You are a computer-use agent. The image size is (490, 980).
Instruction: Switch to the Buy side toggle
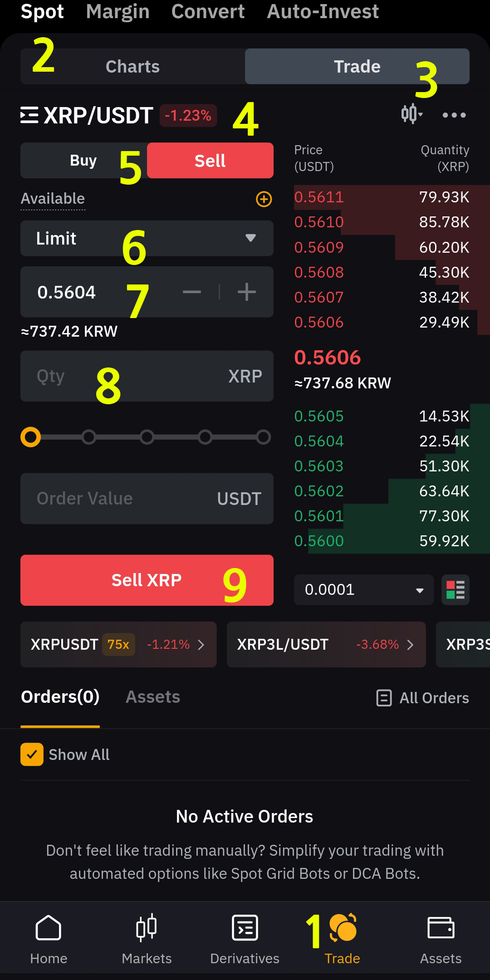[83, 161]
